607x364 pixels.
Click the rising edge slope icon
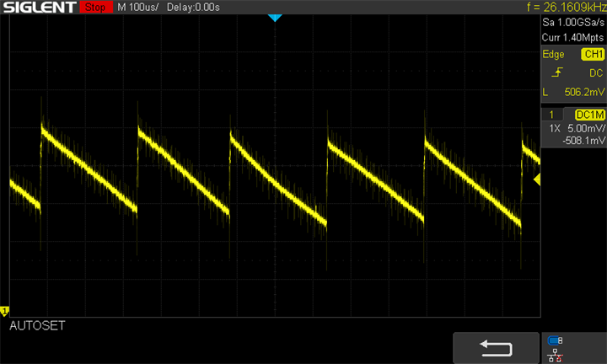(557, 72)
